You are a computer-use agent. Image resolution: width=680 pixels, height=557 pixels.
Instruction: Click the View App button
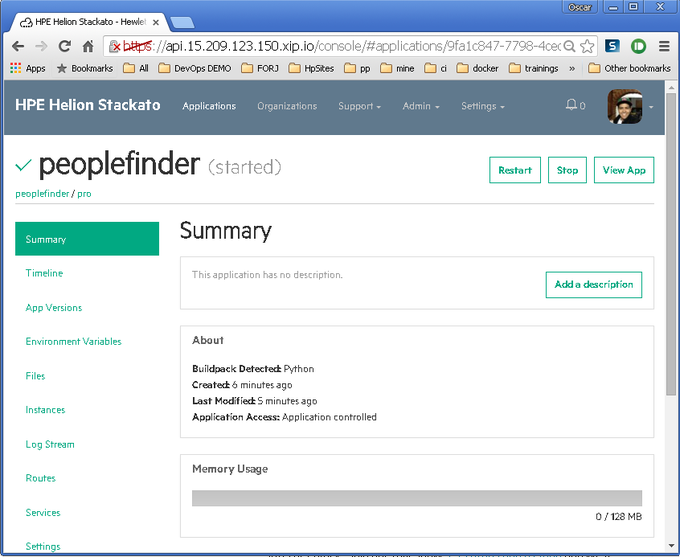click(624, 170)
